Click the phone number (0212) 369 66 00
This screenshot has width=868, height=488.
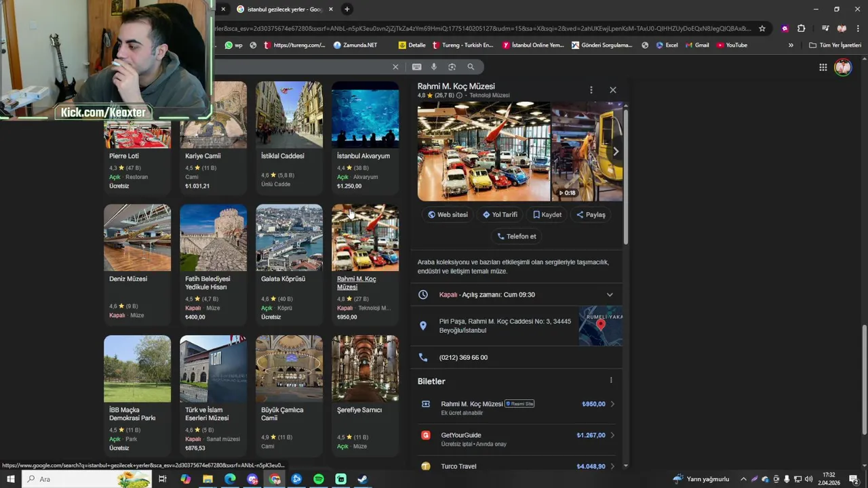pyautogui.click(x=463, y=357)
